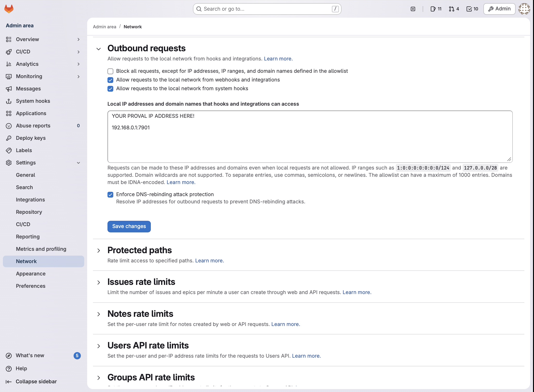Screen dimensions: 534x392
Task: Uncheck Allow requests from webhooks and integrations
Action: tap(110, 80)
